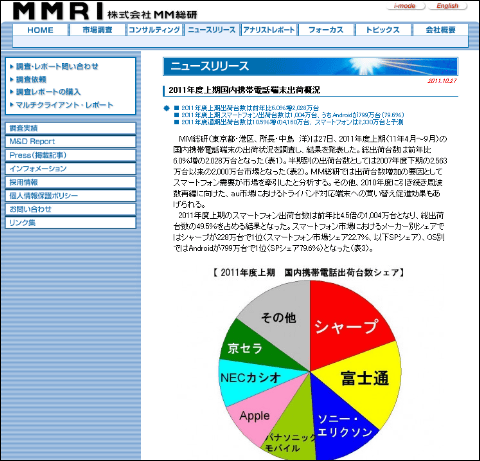Viewport: 480px width, 461px height.
Task: Open M&D Report in sidebar
Action: [x=71, y=142]
